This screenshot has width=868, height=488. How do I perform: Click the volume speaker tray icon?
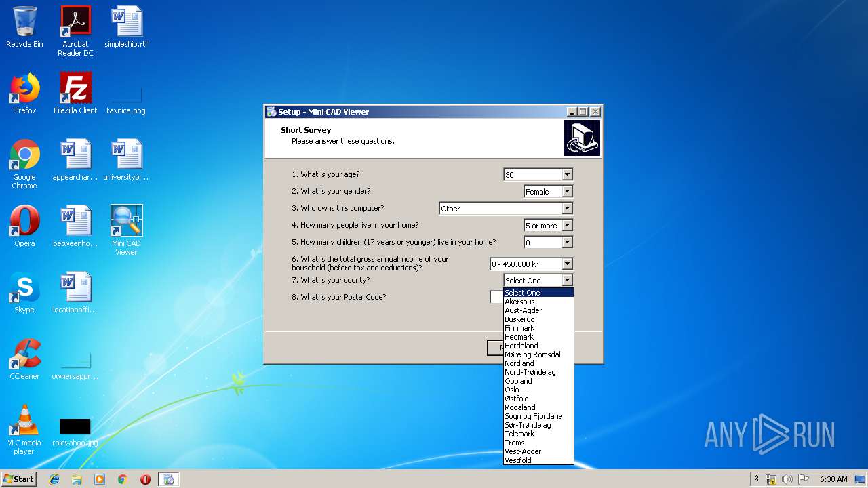tap(787, 479)
